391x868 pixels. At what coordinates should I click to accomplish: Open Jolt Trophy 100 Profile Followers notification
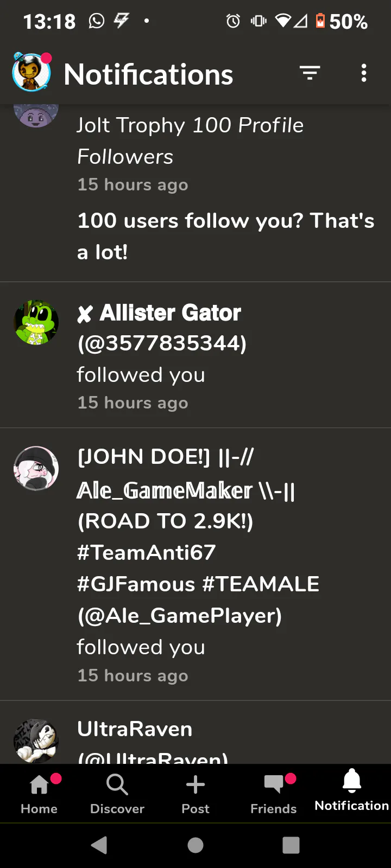(195, 193)
